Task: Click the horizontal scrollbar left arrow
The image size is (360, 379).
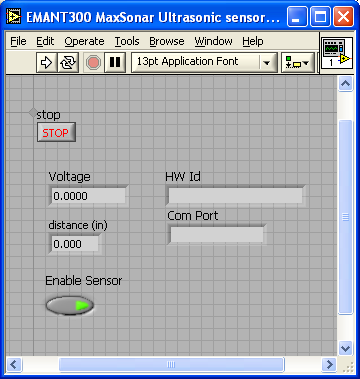Action: 14,364
